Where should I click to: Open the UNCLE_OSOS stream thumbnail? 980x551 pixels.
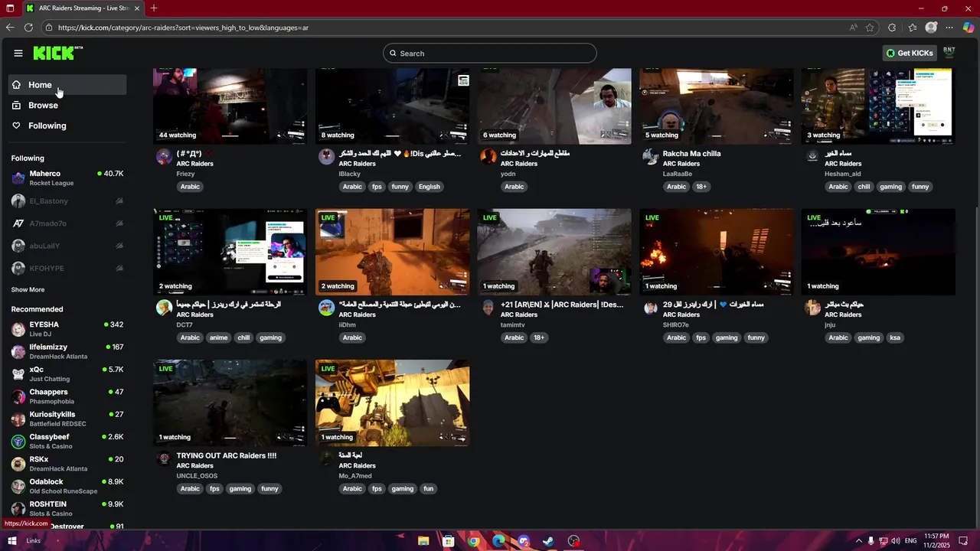point(230,403)
